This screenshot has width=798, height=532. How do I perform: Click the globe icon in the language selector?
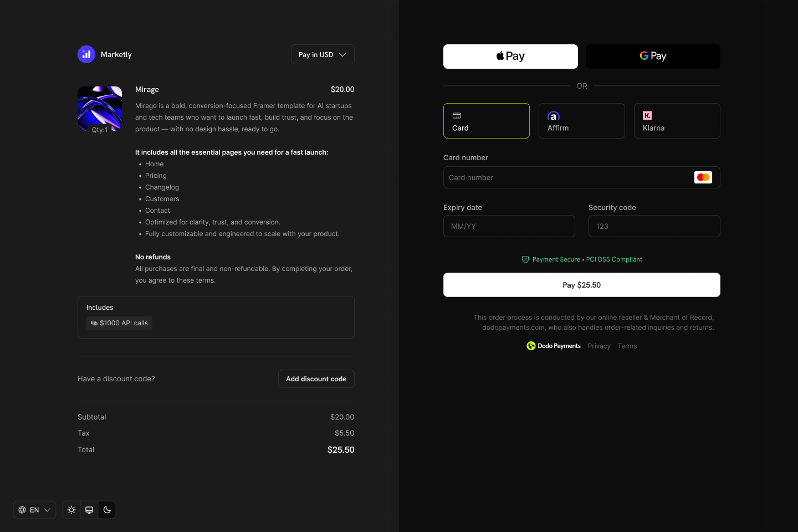(x=23, y=509)
